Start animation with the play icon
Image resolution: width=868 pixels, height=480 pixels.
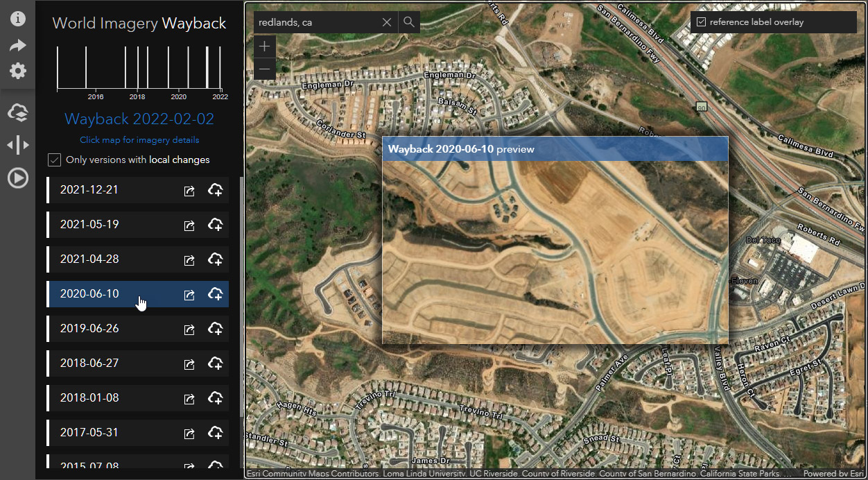point(17,178)
